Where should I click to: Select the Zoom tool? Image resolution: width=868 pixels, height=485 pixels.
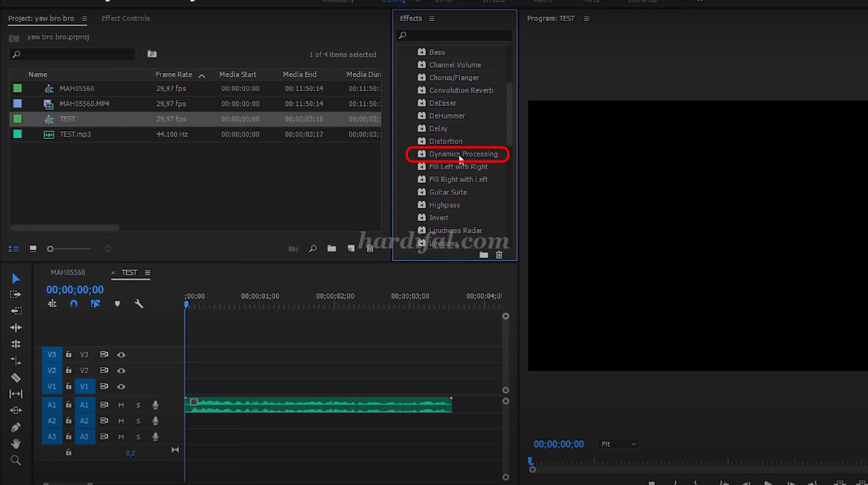click(16, 460)
